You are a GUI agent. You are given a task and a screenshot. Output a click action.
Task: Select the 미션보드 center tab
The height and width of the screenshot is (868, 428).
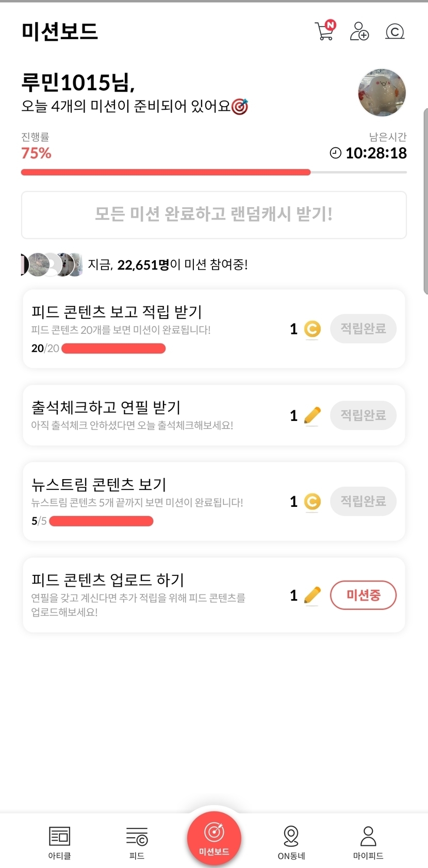pyautogui.click(x=214, y=838)
